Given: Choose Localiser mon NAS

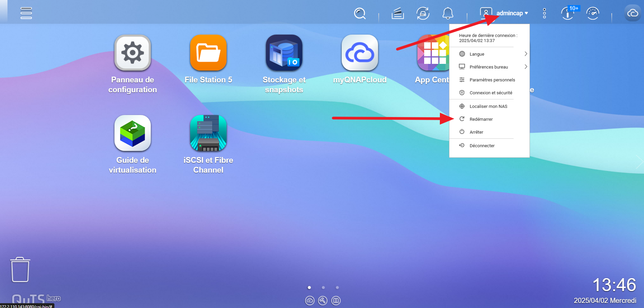Looking at the screenshot, I should pos(489,106).
